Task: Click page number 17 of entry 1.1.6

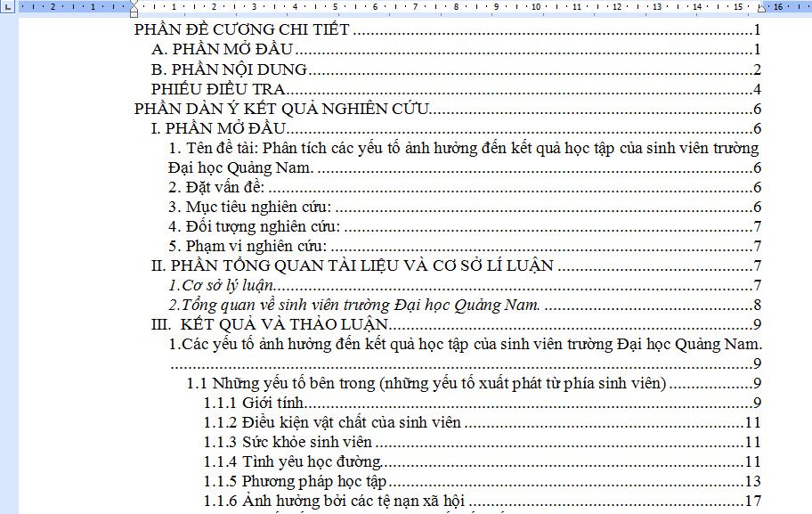Action: (x=751, y=501)
